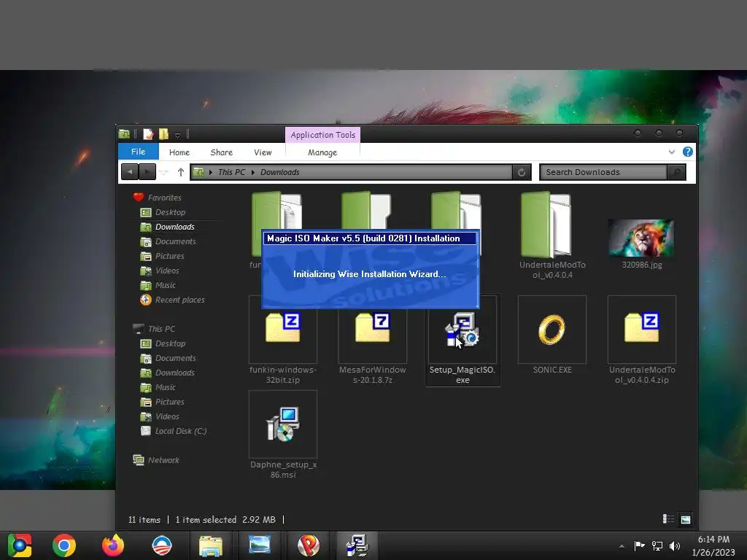Open Desktop under This PC

point(170,344)
